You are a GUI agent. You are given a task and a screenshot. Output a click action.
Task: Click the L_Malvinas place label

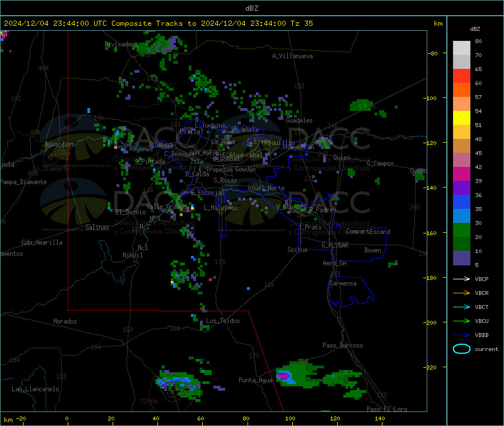pos(221,208)
